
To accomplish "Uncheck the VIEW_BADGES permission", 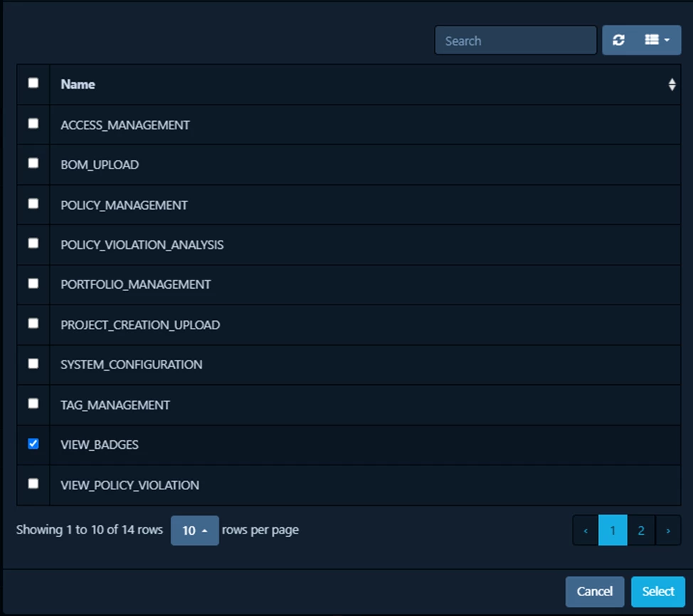I will point(33,443).
